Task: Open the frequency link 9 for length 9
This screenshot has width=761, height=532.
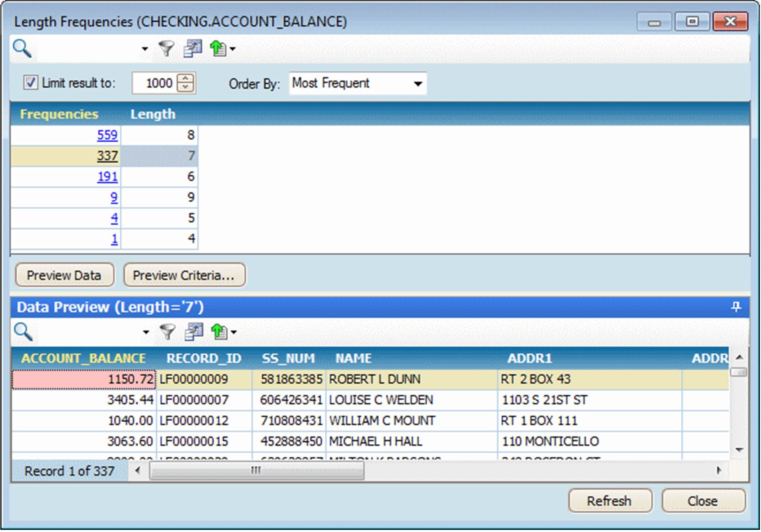Action: coord(114,197)
